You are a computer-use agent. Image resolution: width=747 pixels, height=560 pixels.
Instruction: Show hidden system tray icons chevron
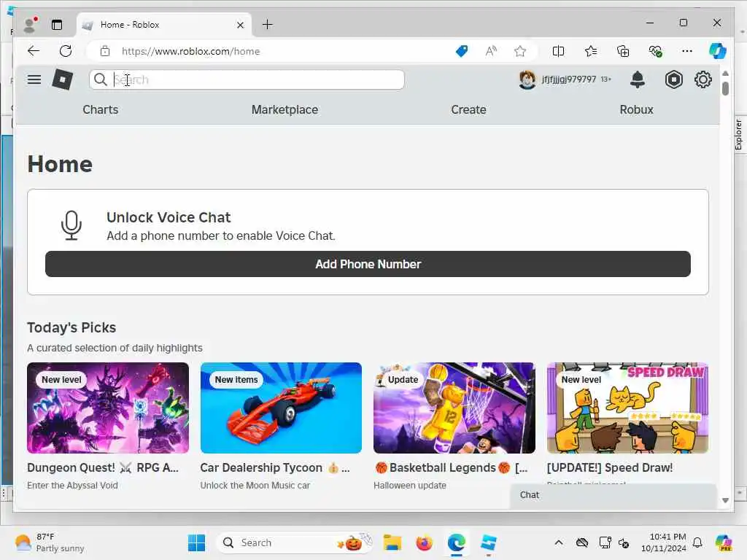coord(559,542)
